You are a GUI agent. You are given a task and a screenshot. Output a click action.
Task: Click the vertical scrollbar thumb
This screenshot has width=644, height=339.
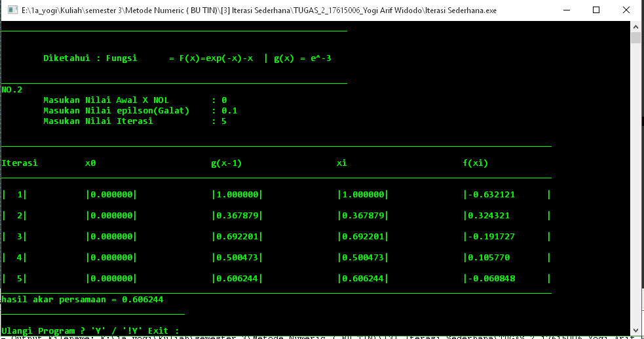pyautogui.click(x=635, y=38)
